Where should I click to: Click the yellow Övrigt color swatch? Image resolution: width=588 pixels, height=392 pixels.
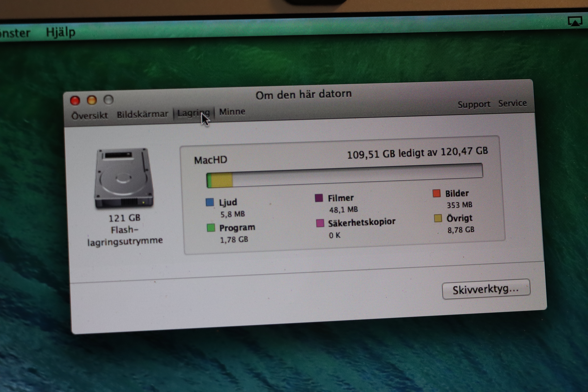click(x=438, y=218)
